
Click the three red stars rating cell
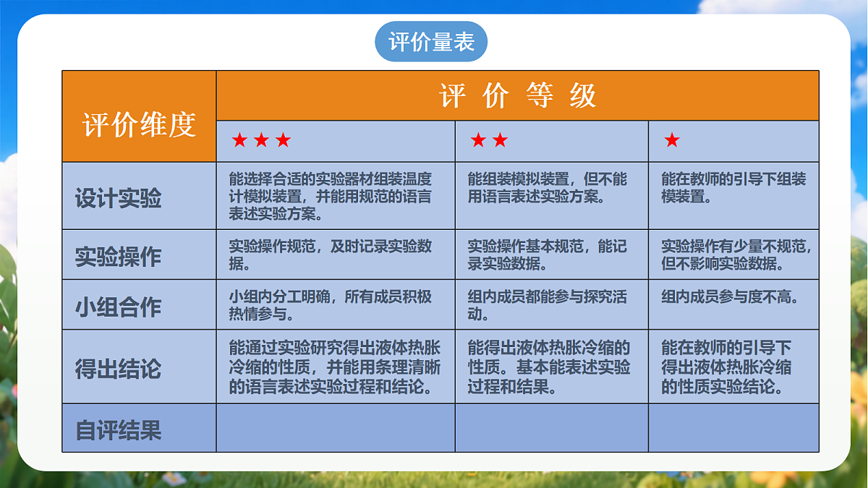click(336, 141)
